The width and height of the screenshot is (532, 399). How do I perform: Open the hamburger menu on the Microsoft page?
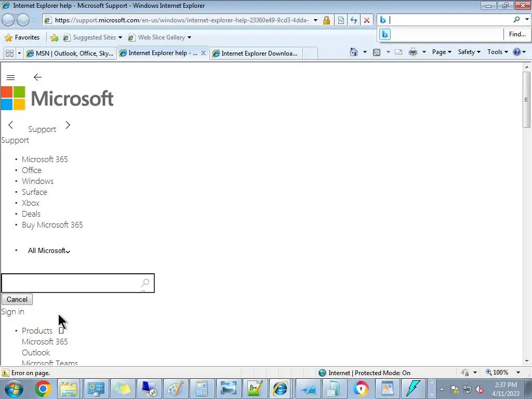click(x=10, y=78)
